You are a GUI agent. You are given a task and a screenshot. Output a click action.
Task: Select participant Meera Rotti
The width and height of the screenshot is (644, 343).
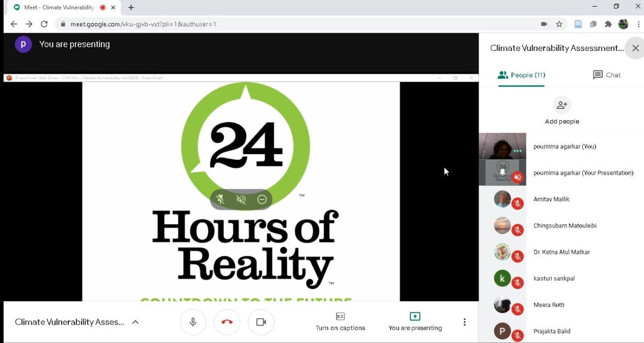point(561,305)
